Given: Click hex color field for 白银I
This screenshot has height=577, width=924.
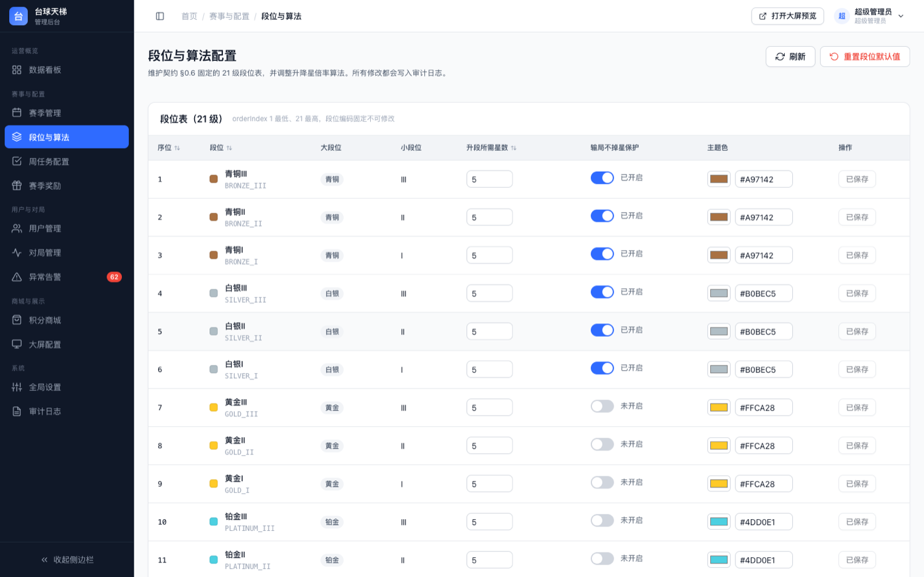Looking at the screenshot, I should (764, 369).
